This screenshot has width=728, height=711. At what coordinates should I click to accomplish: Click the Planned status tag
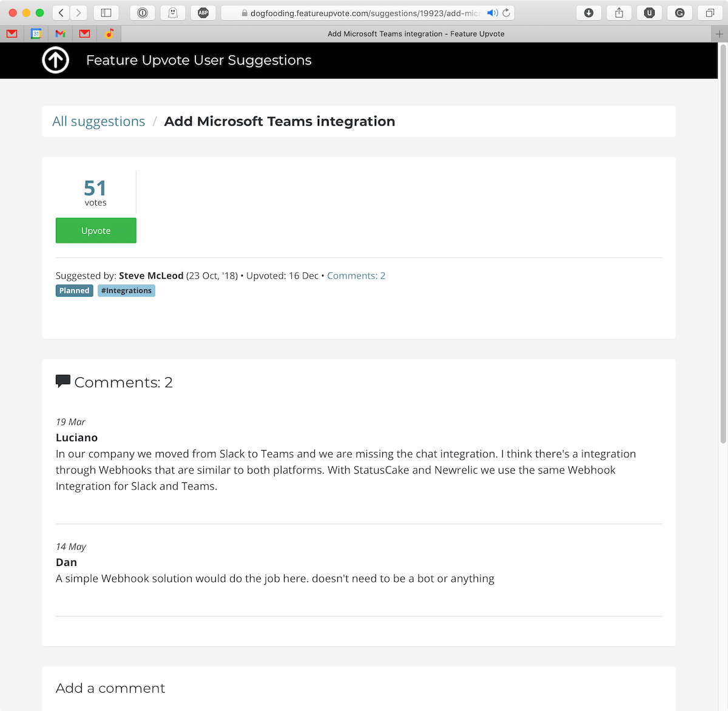(74, 291)
